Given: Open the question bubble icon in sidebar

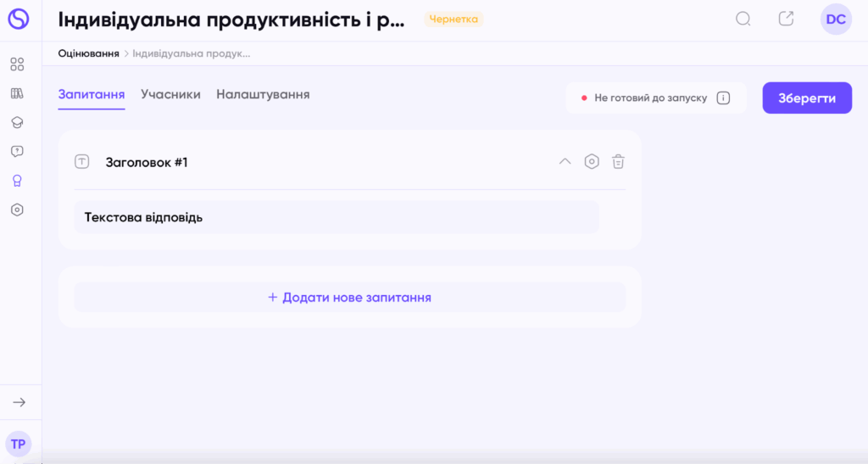Looking at the screenshot, I should pos(17,151).
